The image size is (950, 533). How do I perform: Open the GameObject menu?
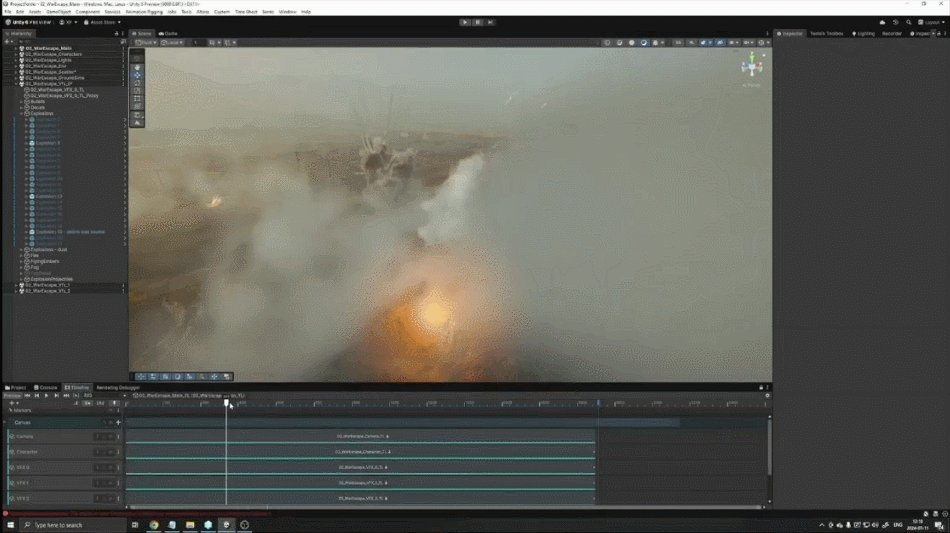[x=59, y=12]
